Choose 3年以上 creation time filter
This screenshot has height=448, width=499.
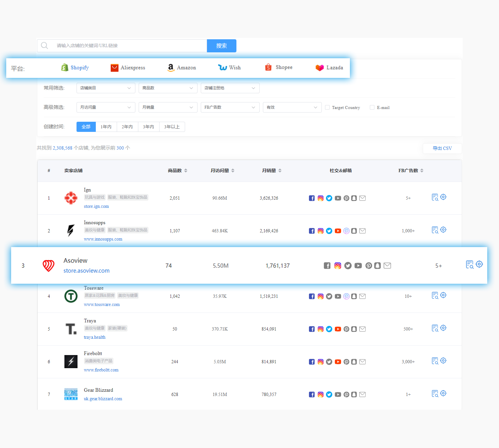[x=172, y=127]
